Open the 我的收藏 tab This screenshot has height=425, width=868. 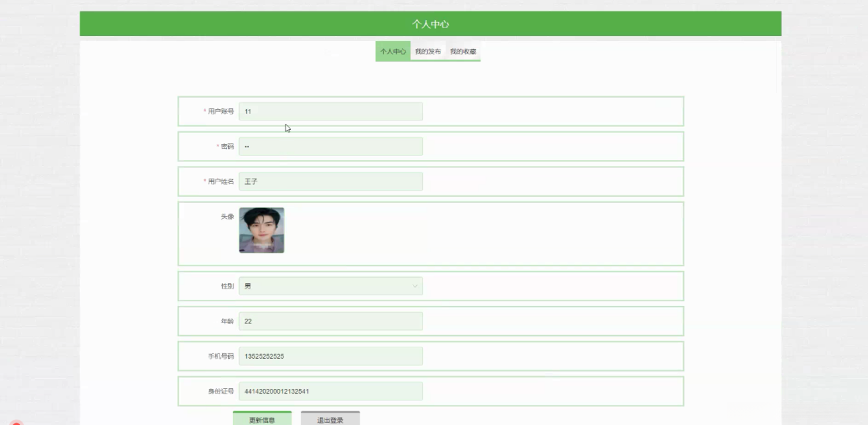coord(463,52)
